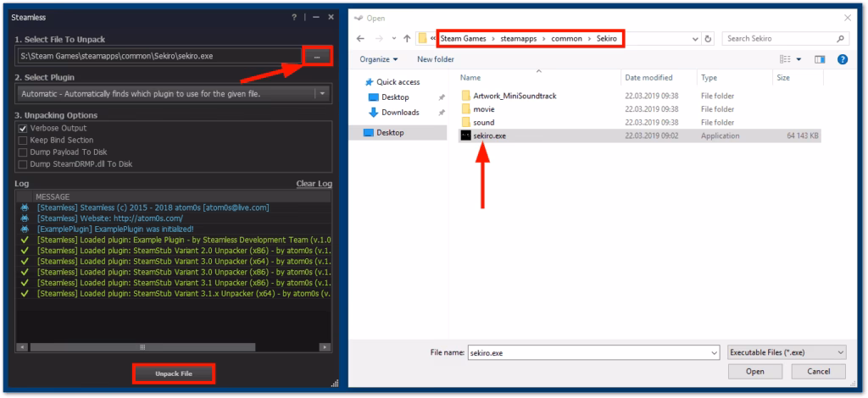The width and height of the screenshot is (868, 398).
Task: Click the Steamless help question mark icon
Action: (x=294, y=17)
